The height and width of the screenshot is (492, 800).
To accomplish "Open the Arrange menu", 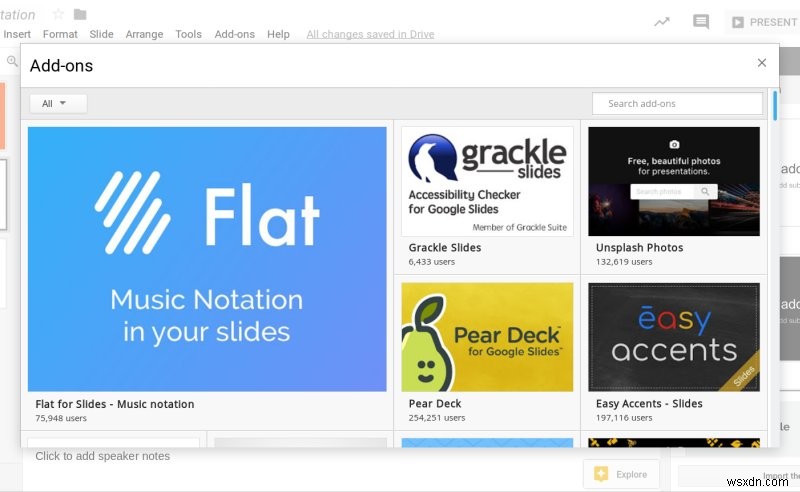I will point(144,34).
